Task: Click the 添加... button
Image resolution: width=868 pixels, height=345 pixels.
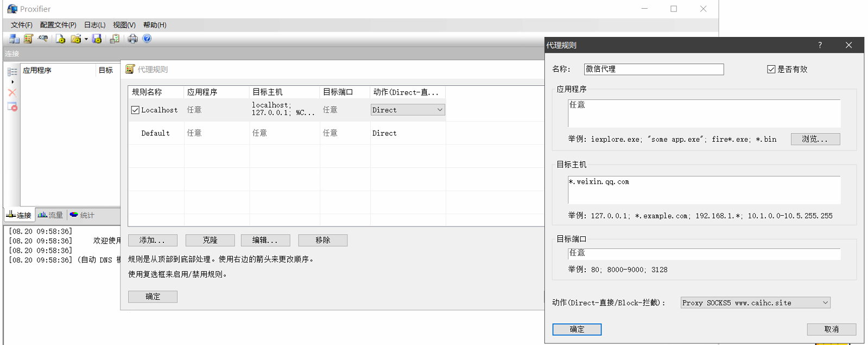Action: pyautogui.click(x=153, y=240)
